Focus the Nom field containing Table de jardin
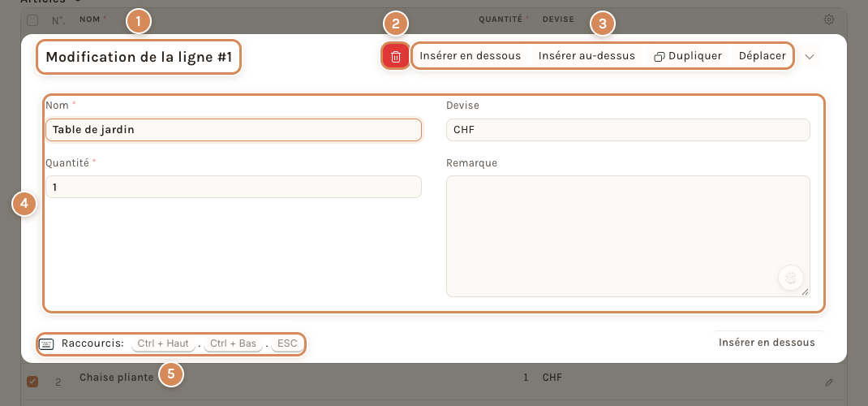 pos(234,130)
